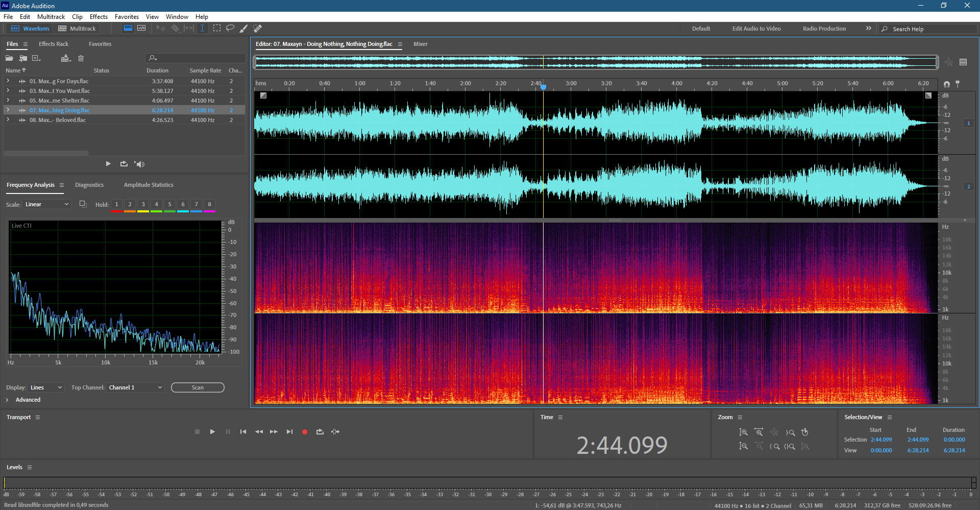The width and height of the screenshot is (980, 510).
Task: Select the Time Selection tool
Action: (202, 29)
